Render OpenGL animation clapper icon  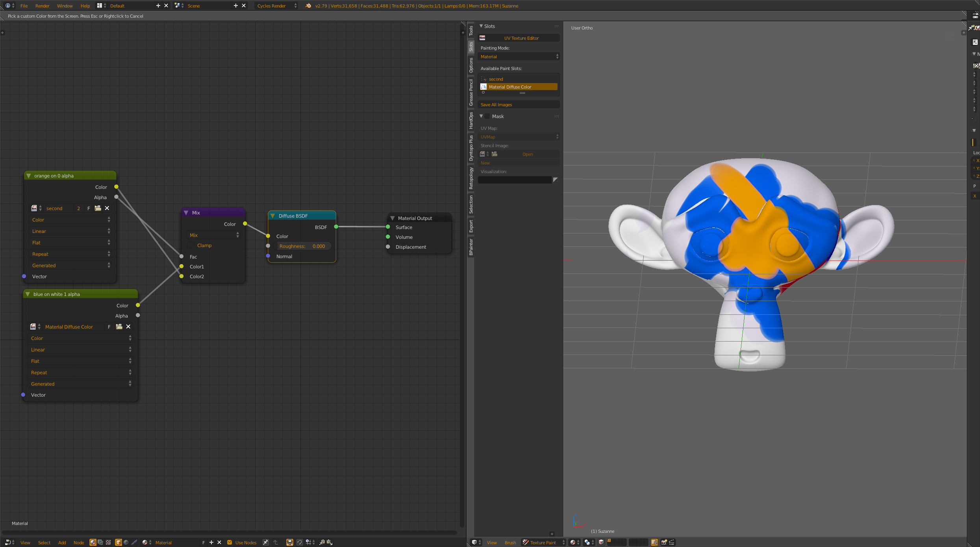672,542
